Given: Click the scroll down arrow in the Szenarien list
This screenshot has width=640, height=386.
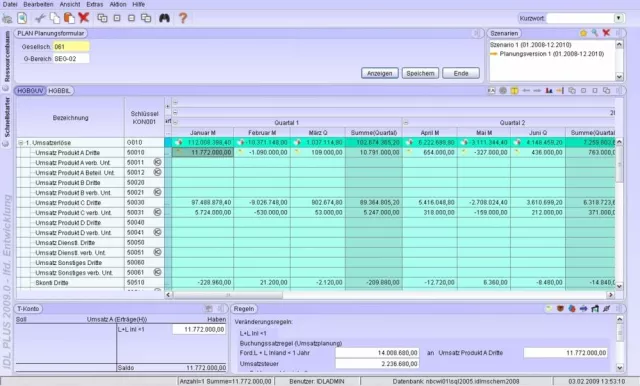Looking at the screenshot, I should click(619, 76).
